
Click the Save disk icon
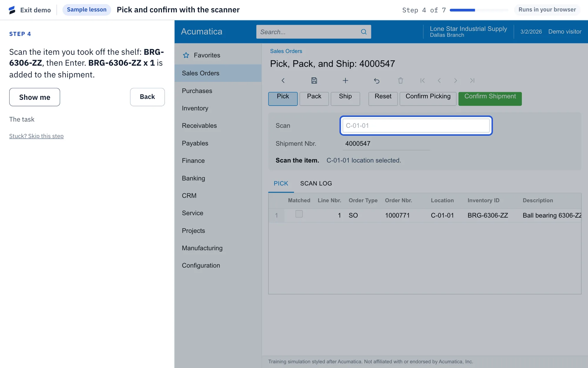pos(314,81)
